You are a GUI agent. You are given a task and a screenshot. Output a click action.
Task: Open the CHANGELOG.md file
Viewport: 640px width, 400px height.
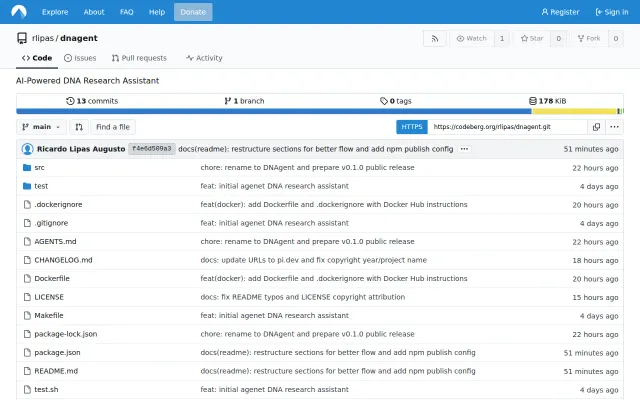[63, 260]
